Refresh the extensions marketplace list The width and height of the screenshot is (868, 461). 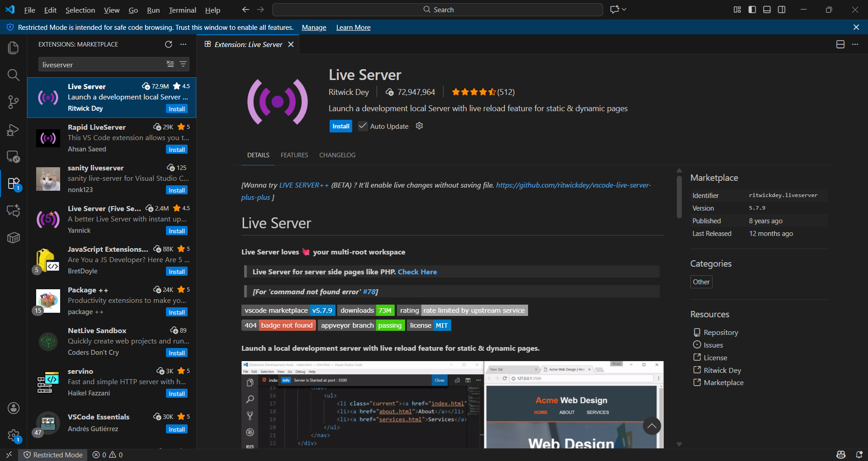click(x=169, y=44)
